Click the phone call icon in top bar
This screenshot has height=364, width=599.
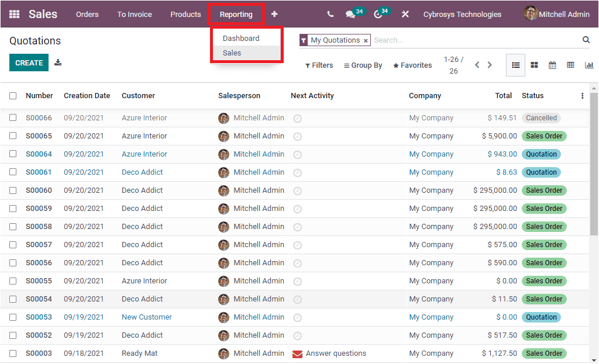tap(330, 13)
